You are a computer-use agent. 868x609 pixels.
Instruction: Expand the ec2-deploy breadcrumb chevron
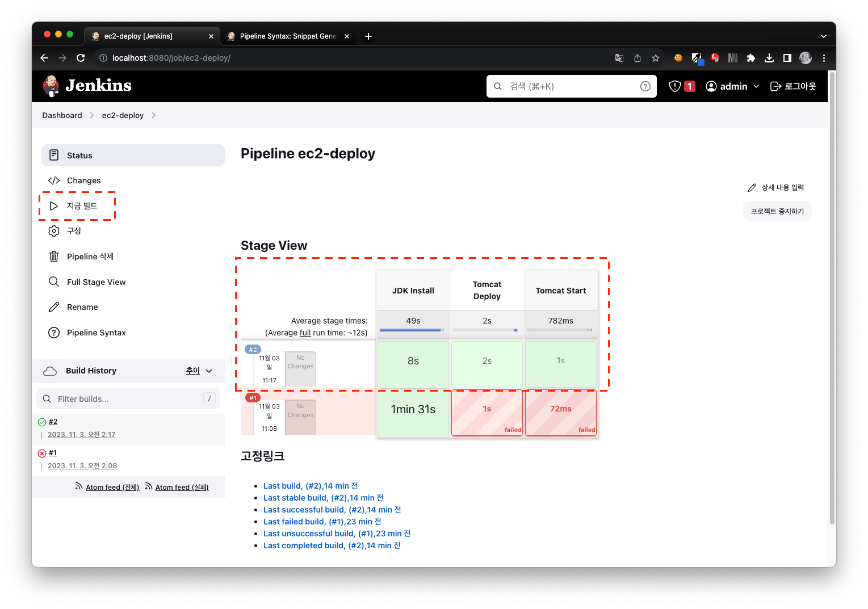pos(153,115)
